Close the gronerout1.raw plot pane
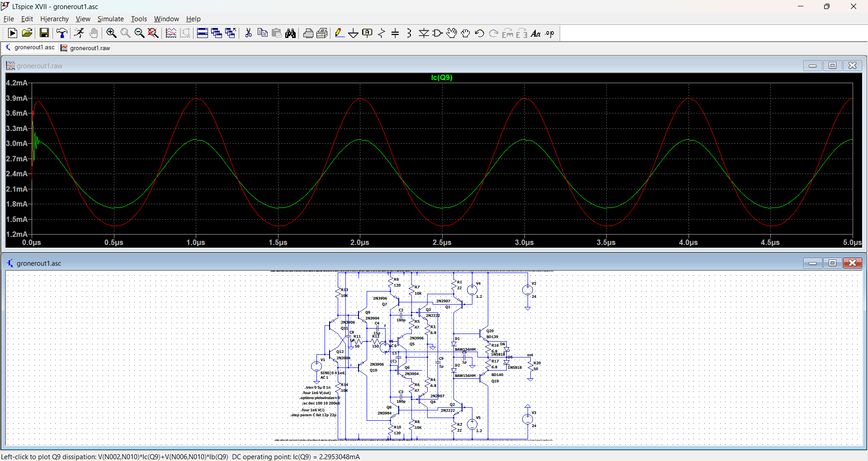Viewport: 868px width, 461px height. 852,66
